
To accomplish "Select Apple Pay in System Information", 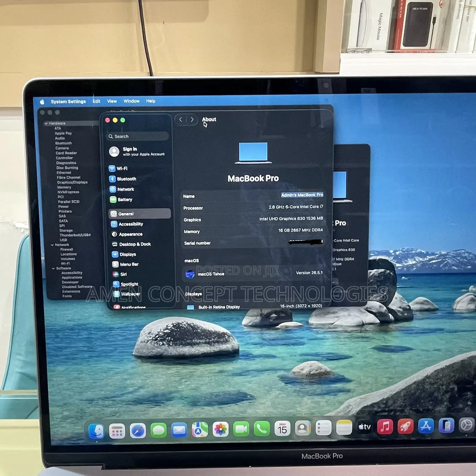I will click(x=63, y=133).
